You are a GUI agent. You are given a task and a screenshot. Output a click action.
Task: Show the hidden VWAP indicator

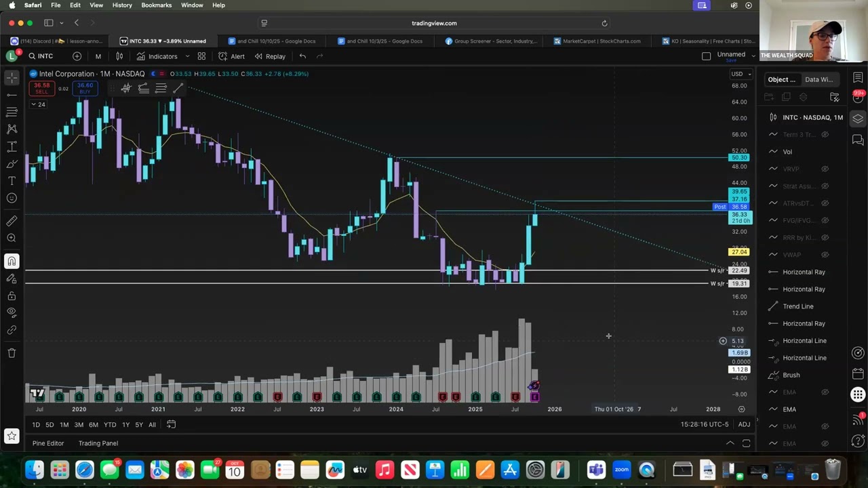tap(825, 255)
